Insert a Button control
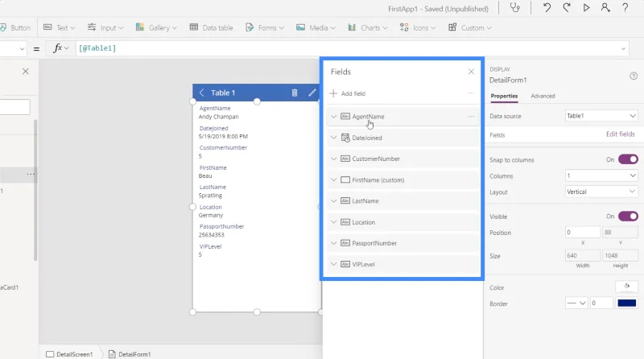Screen dimensions: 644x359 (15, 27)
